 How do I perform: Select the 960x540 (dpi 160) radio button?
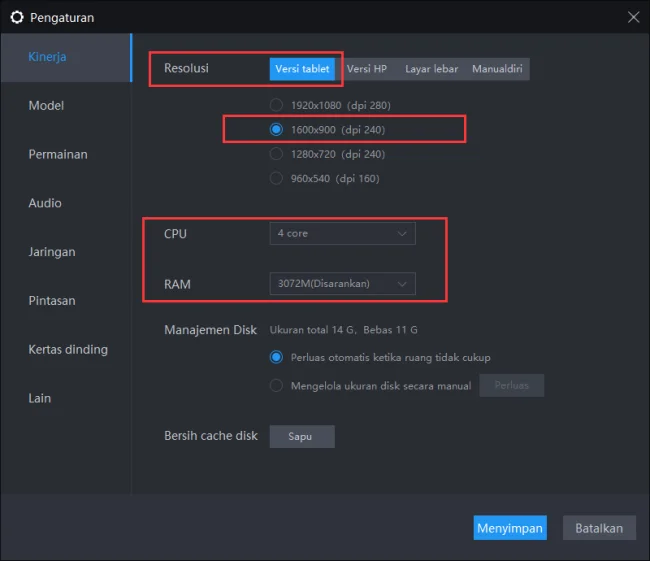[276, 179]
